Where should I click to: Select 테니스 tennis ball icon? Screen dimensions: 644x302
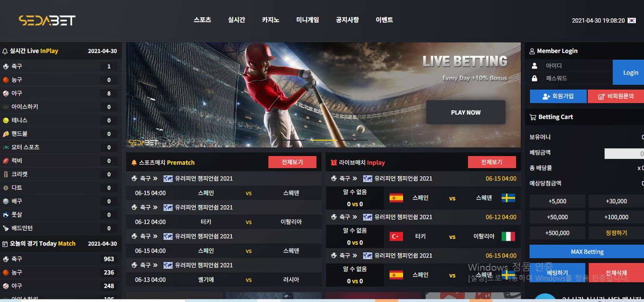6,120
